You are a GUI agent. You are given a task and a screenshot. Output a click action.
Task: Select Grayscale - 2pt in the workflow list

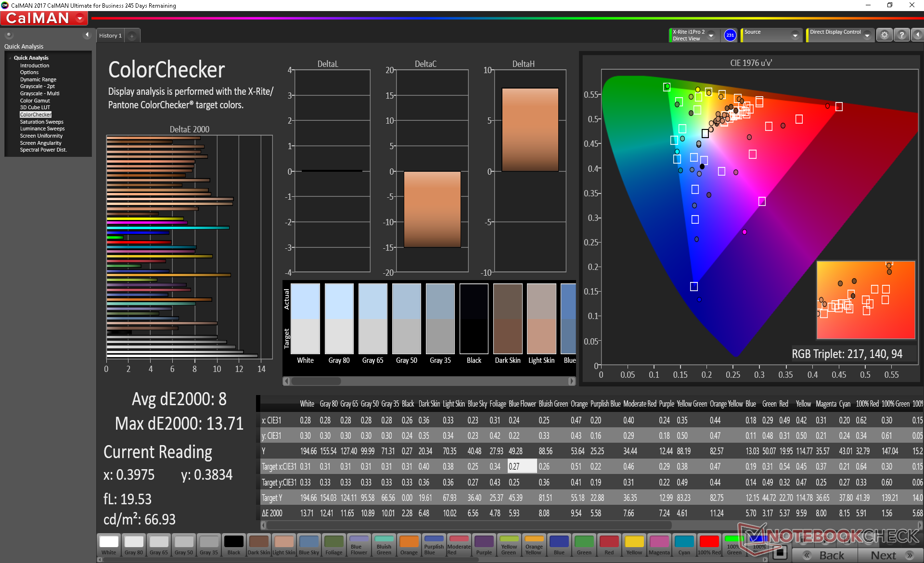[x=38, y=87]
